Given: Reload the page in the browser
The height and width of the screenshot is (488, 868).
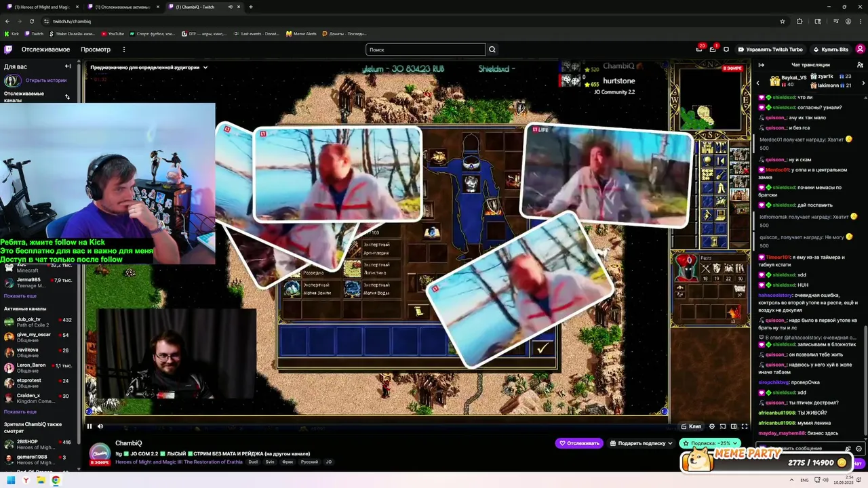Looking at the screenshot, I should tap(31, 21).
